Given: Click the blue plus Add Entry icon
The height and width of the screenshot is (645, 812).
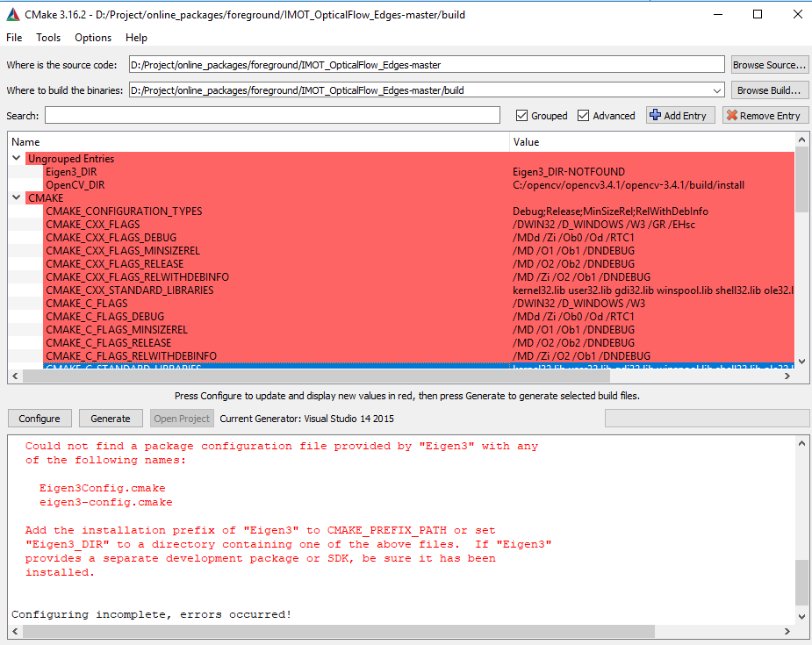Looking at the screenshot, I should point(655,115).
